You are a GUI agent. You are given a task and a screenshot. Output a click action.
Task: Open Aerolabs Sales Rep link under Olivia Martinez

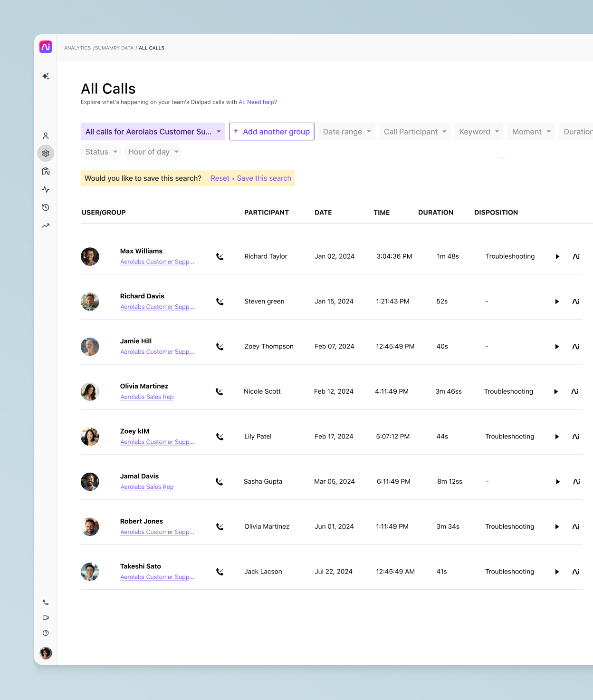point(147,397)
